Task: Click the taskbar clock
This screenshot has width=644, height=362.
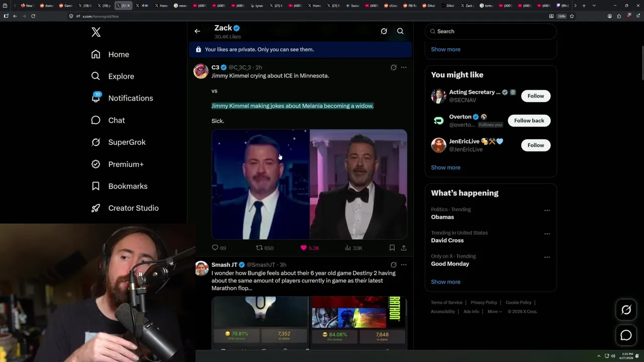Action: coord(626,356)
